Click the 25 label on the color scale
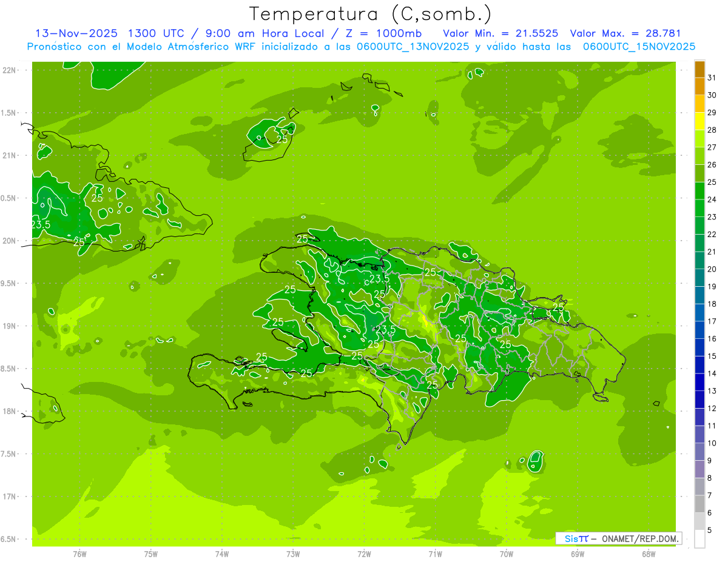728x562 pixels. [x=712, y=182]
